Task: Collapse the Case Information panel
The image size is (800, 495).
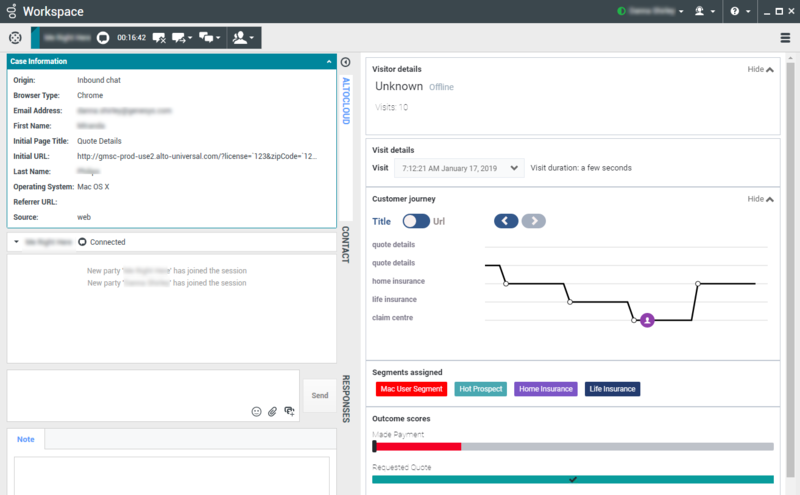Action: coord(329,61)
